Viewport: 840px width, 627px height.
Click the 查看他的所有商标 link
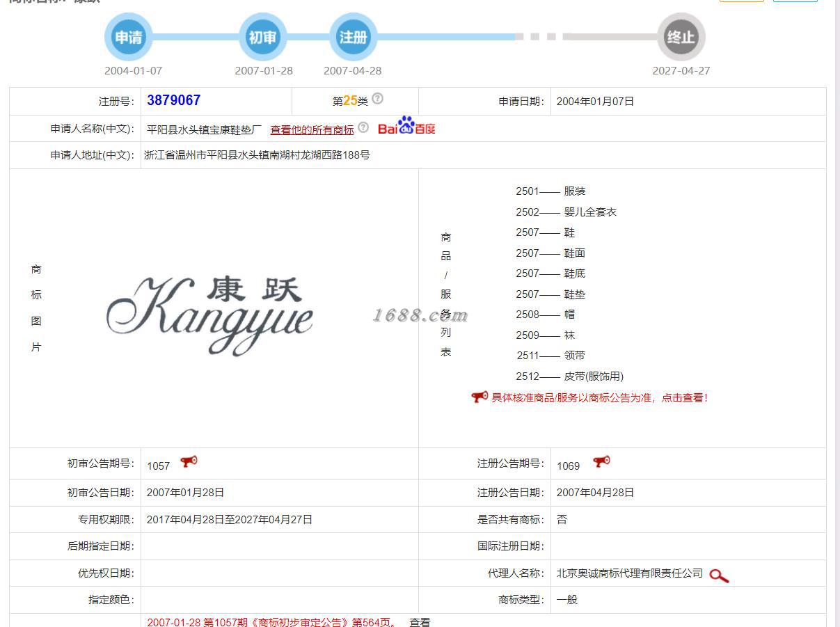312,129
